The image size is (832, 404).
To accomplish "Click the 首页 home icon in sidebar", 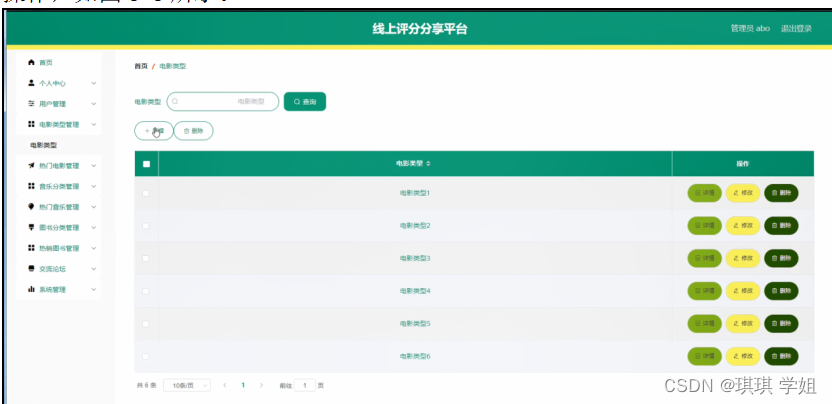I will (x=31, y=62).
